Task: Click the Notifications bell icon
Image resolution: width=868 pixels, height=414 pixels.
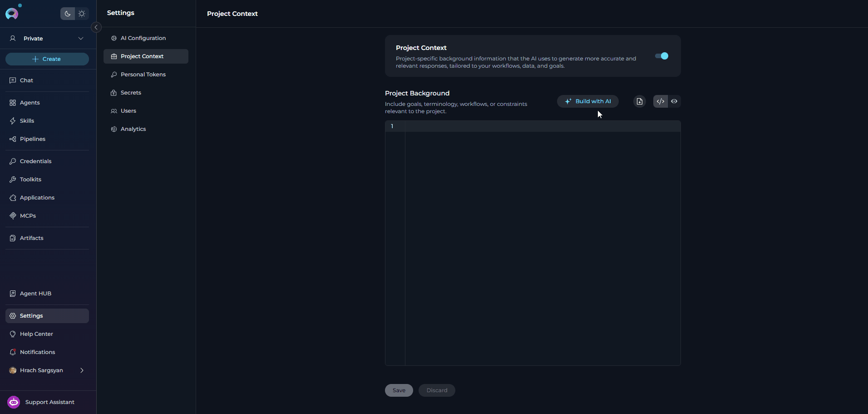Action: (x=13, y=352)
